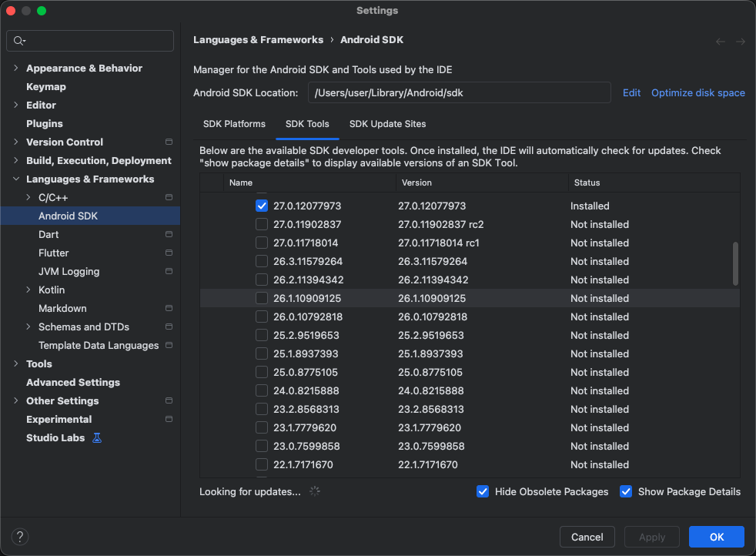
Task: Switch to the SDK Platforms tab
Action: point(234,124)
